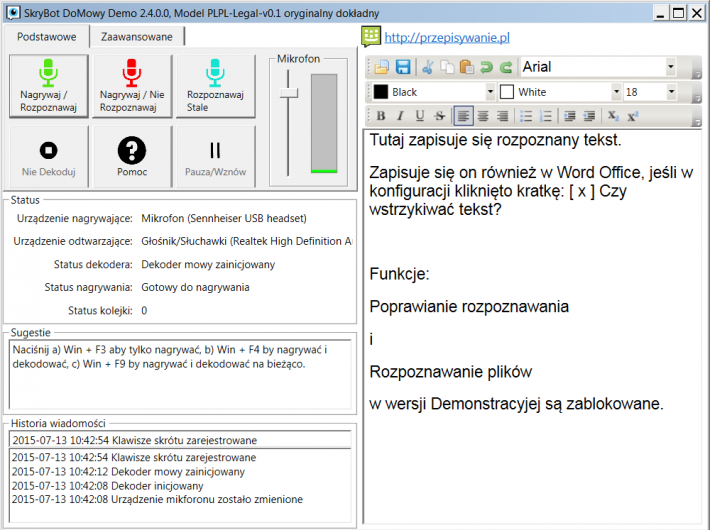Open the Arial font dropdown
The width and height of the screenshot is (710, 530).
671,67
